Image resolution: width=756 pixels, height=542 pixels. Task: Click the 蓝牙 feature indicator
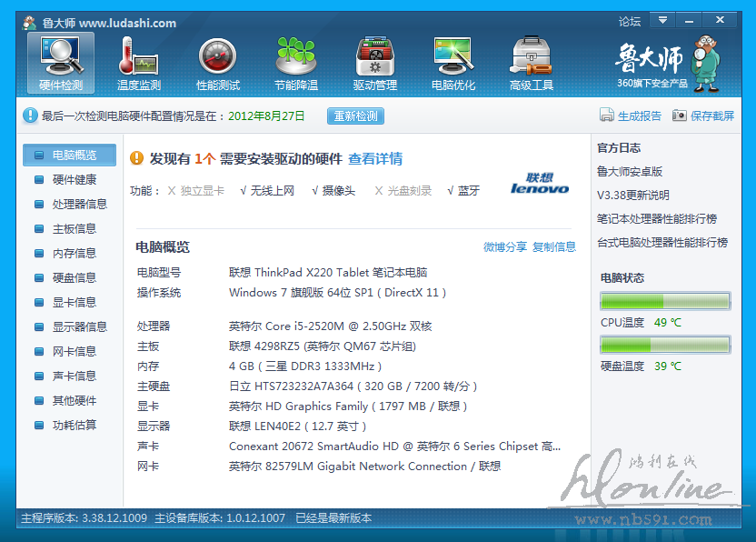pos(463,191)
